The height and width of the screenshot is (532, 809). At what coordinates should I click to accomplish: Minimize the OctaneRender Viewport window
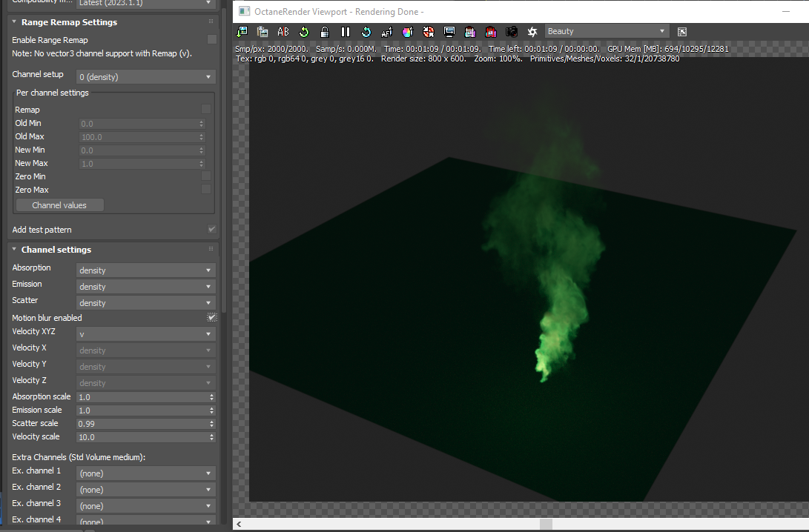pos(786,11)
